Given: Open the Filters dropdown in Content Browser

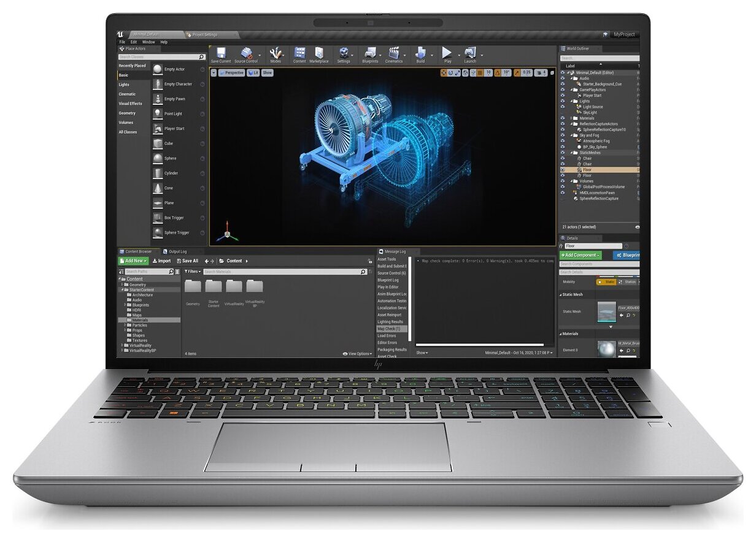Looking at the screenshot, I should [x=193, y=272].
